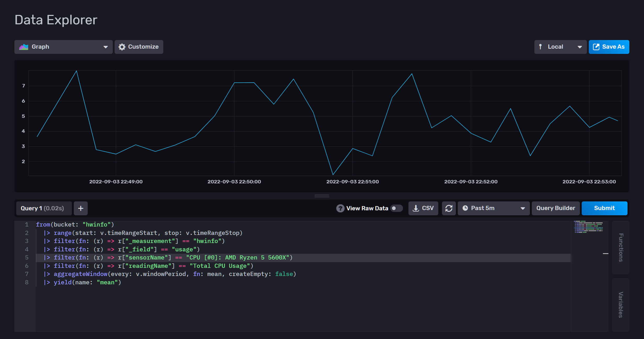The width and height of the screenshot is (644, 339).
Task: Click the Customize gear button
Action: (139, 47)
